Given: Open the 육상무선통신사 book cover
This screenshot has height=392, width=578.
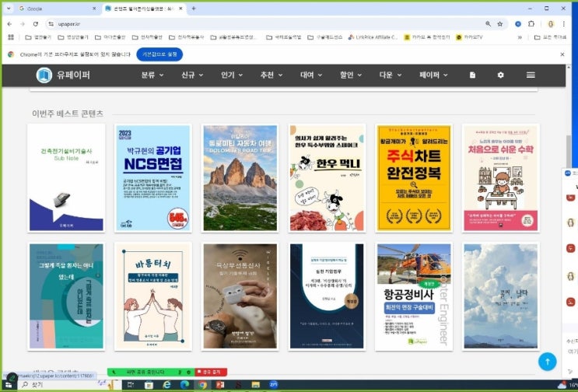Looking at the screenshot, I should 240,296.
